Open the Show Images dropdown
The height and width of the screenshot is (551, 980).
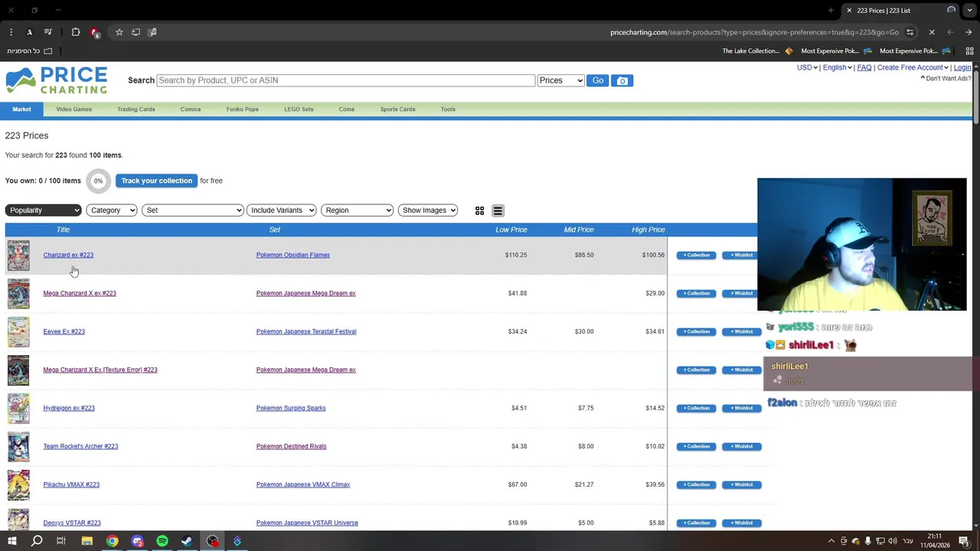point(428,210)
